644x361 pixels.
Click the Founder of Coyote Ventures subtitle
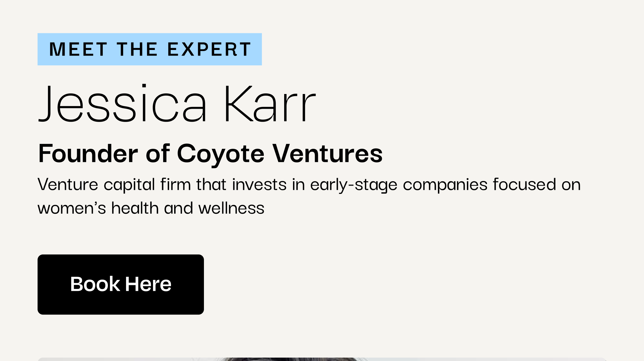click(x=210, y=154)
